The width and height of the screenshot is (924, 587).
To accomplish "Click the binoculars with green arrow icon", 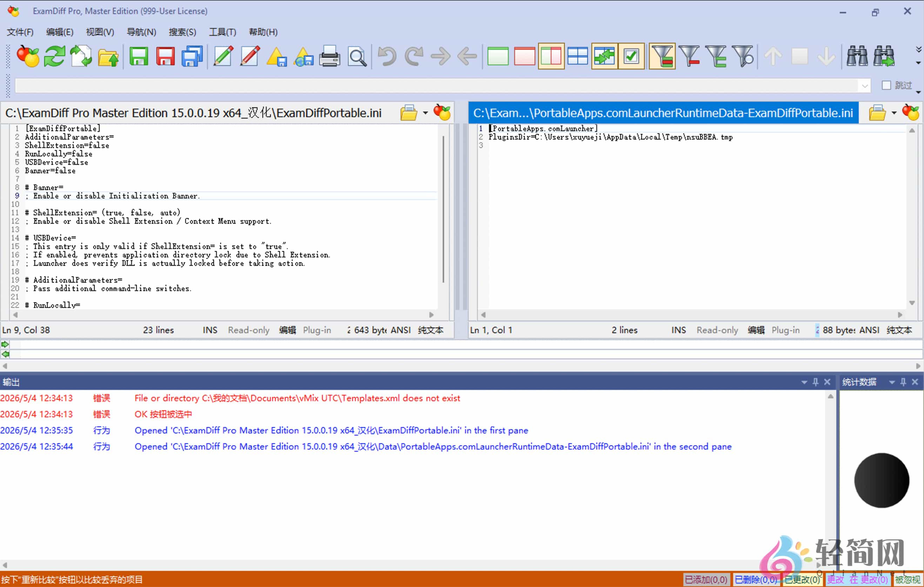I will tap(884, 56).
